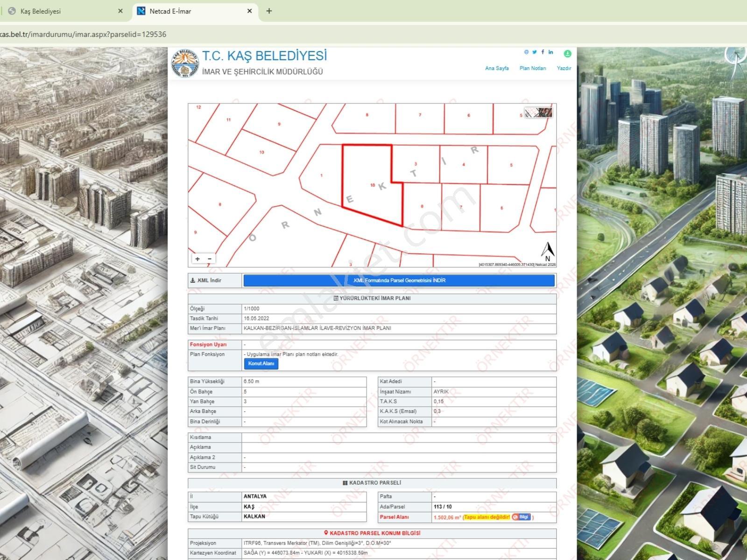Click the green download circle icon
747x560 pixels.
pyautogui.click(x=567, y=54)
